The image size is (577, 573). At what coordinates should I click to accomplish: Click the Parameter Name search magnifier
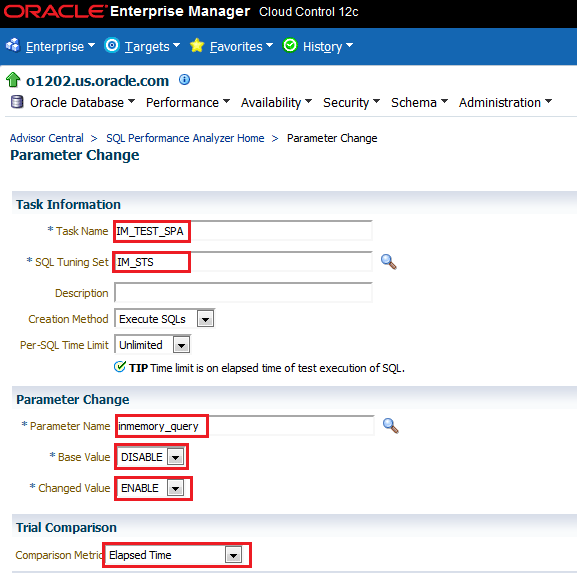[390, 426]
